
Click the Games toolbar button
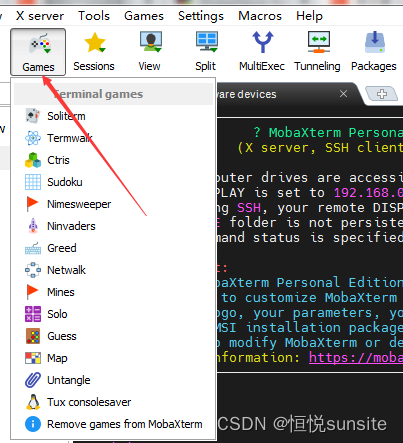pos(38,52)
